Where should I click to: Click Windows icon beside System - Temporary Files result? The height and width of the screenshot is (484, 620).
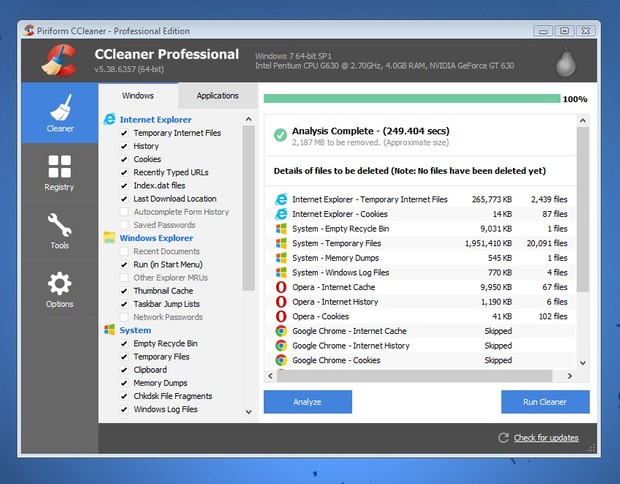pos(281,243)
